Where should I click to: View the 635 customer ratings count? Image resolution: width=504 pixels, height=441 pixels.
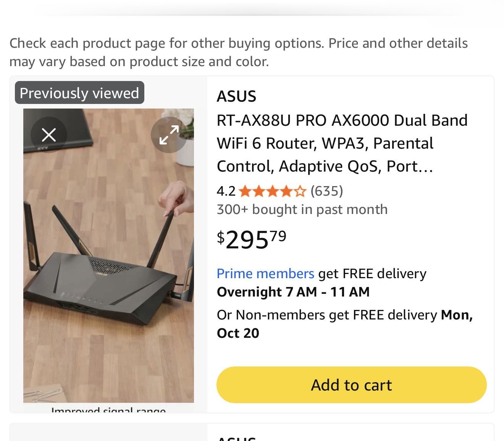pos(326,191)
